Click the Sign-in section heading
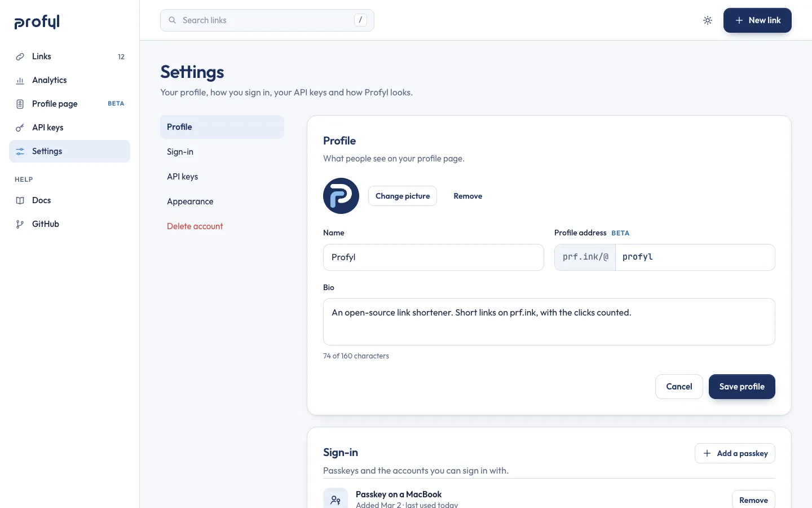Screen dimensions: 812x508 tap(341, 453)
